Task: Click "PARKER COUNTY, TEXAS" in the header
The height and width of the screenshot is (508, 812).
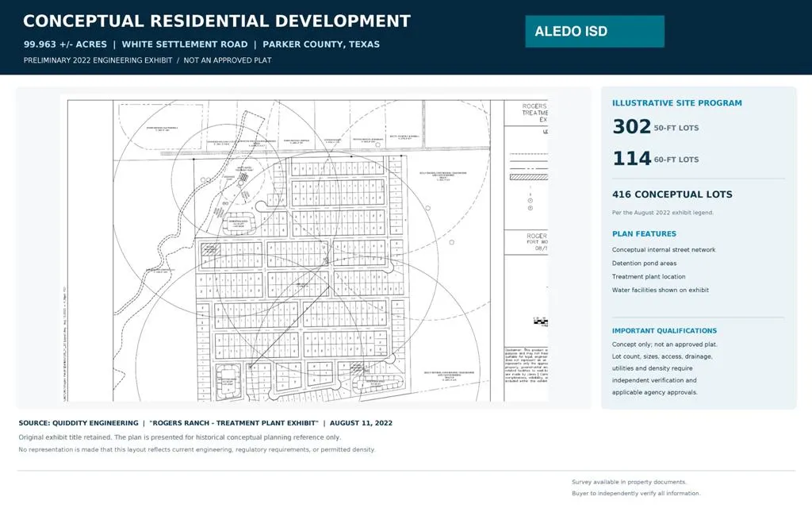Action: tap(321, 44)
